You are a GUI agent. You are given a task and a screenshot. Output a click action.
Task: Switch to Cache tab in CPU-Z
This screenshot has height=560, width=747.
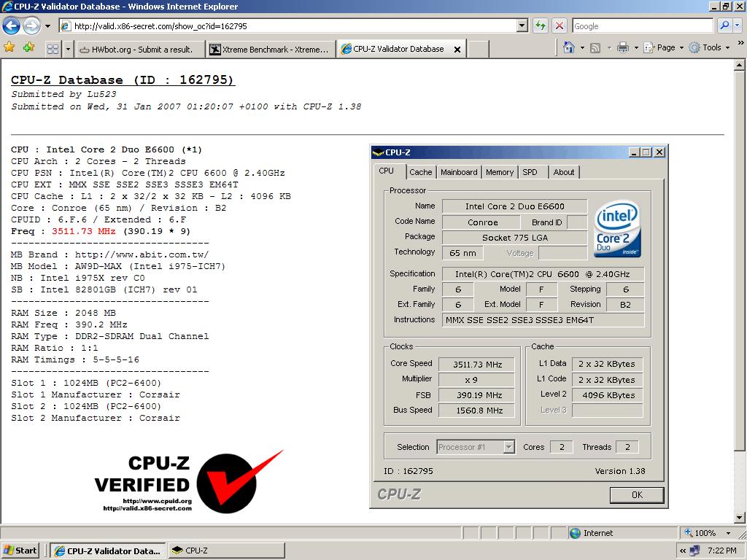point(421,172)
